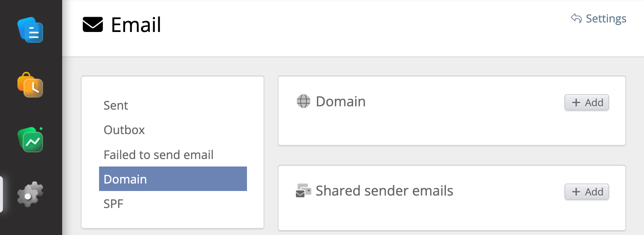Open the Failed to send email section
Screen dimensions: 644x235
[x=158, y=155]
